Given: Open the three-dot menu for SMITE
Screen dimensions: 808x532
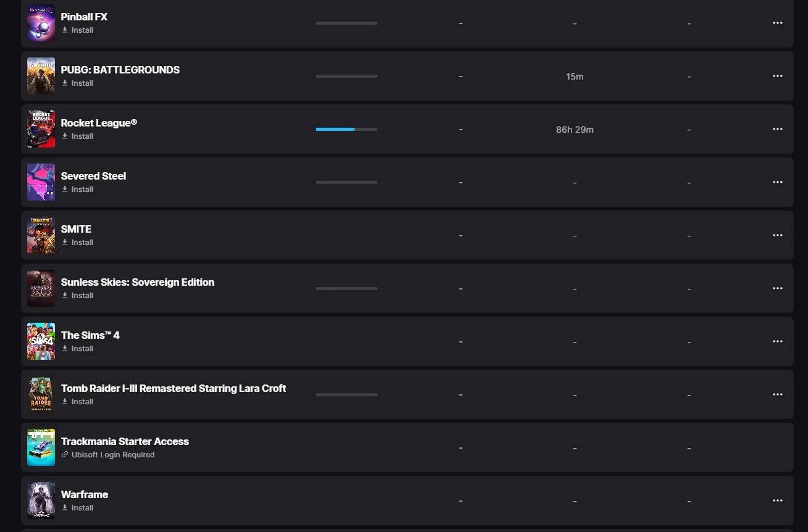Looking at the screenshot, I should tap(778, 235).
